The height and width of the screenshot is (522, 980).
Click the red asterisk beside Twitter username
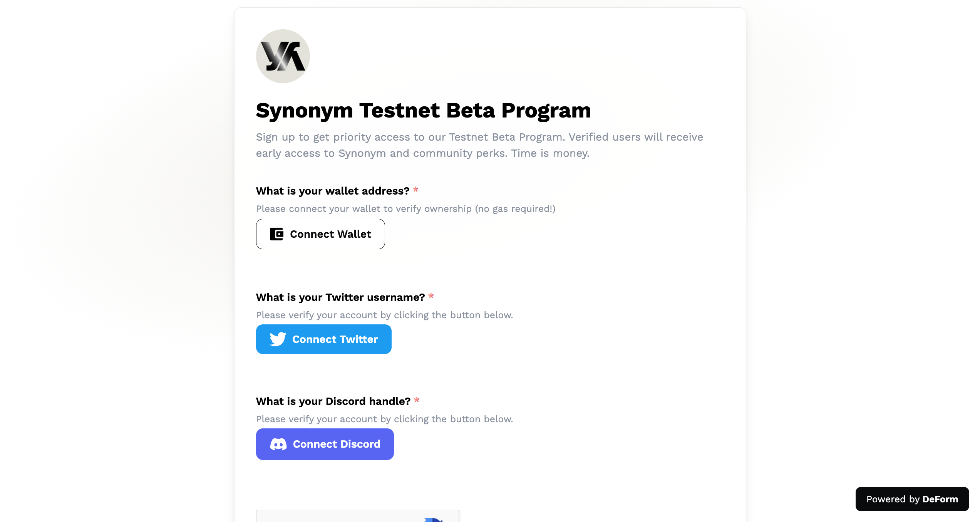tap(431, 296)
